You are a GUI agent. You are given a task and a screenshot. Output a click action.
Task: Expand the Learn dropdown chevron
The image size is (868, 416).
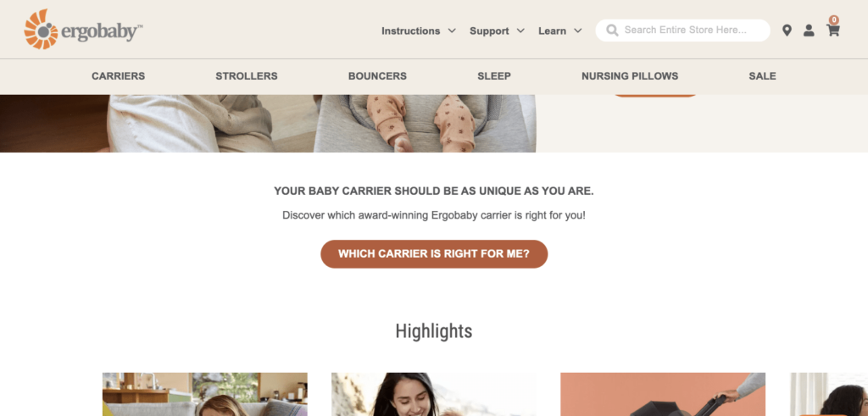[578, 31]
